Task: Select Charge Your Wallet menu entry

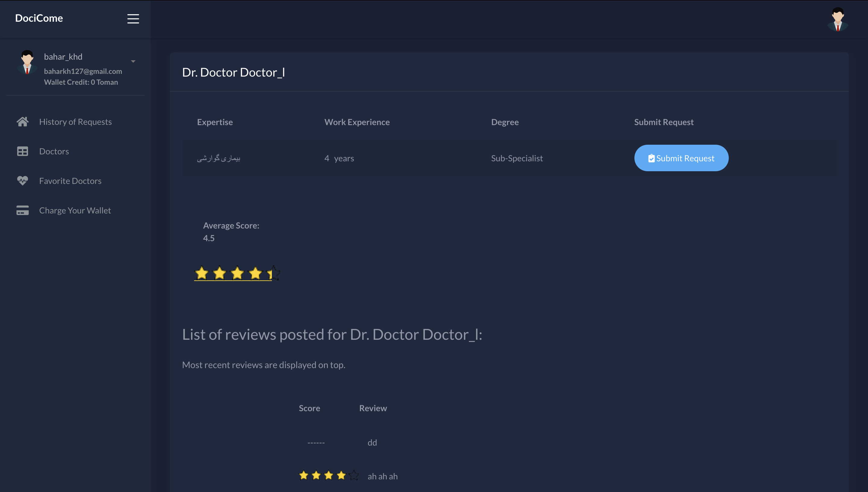Action: click(x=75, y=210)
